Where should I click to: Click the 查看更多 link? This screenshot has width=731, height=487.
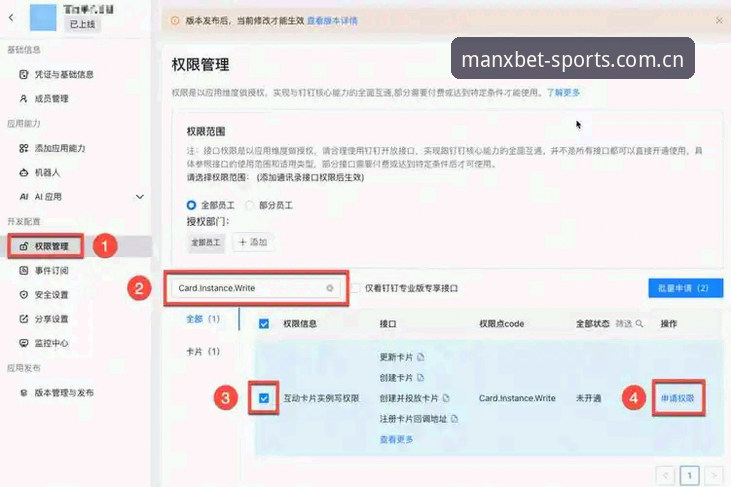coord(396,439)
